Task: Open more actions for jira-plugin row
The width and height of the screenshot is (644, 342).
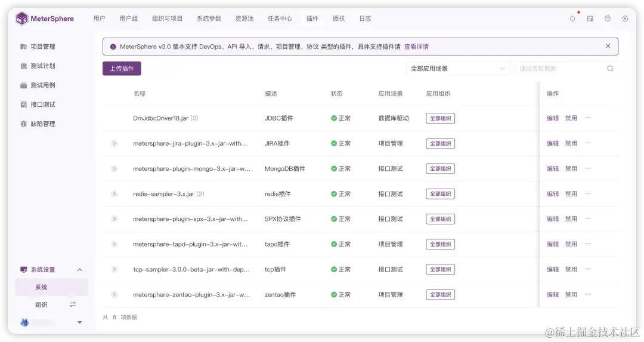Action: tap(588, 143)
